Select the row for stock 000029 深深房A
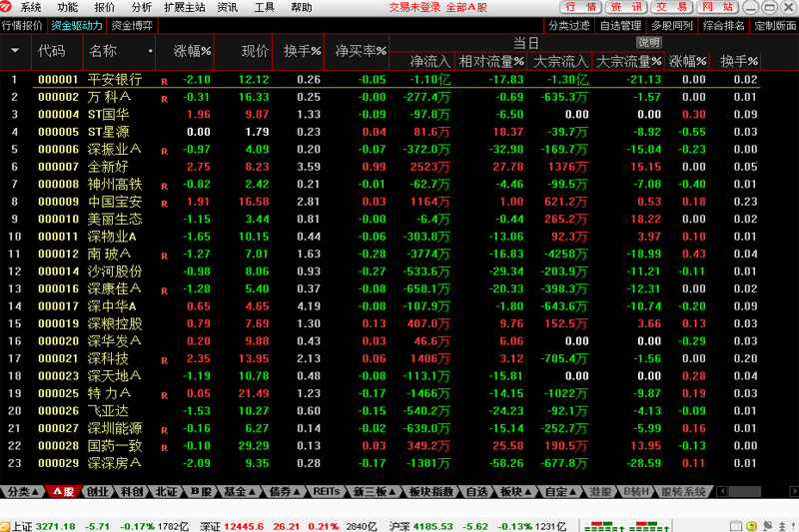This screenshot has width=799, height=532. coord(381,463)
